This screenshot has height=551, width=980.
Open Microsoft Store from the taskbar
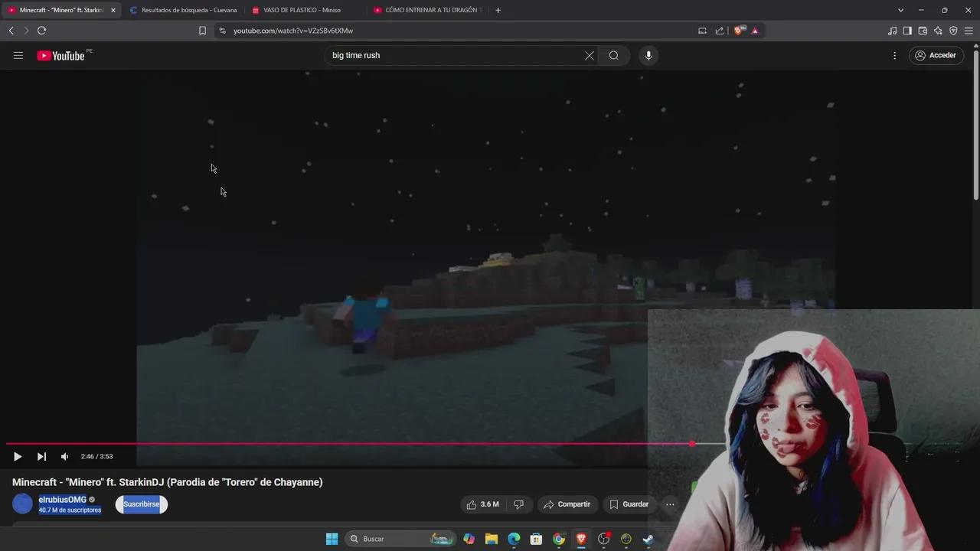[537, 539]
